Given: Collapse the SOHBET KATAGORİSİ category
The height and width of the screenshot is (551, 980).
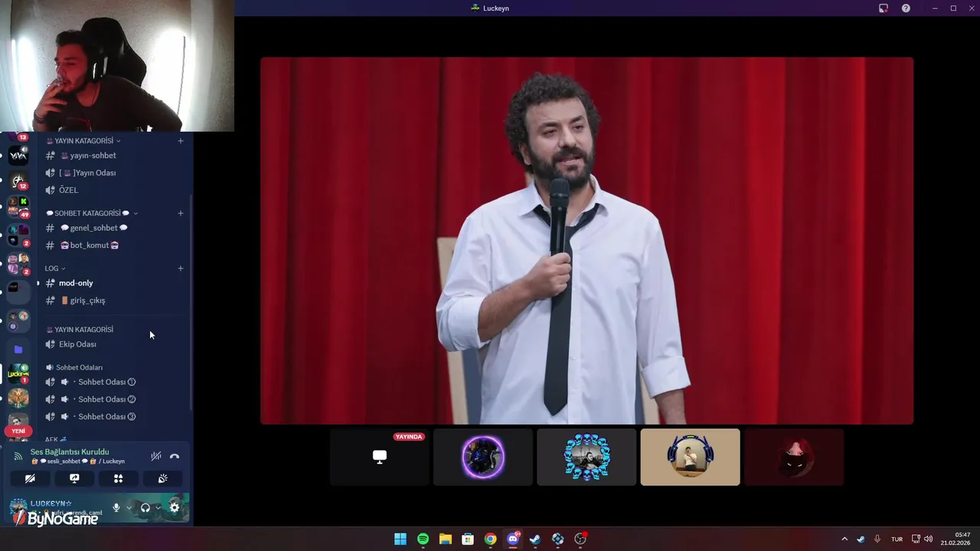Looking at the screenshot, I should [x=92, y=214].
